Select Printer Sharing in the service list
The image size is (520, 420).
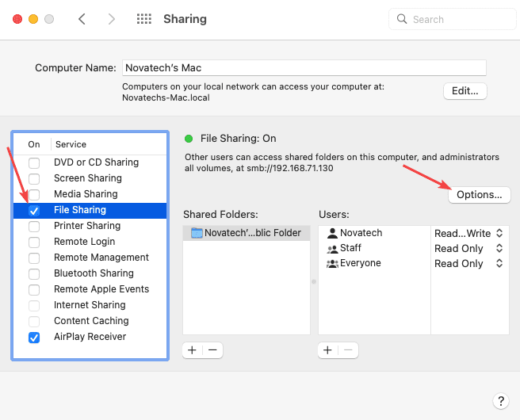tap(86, 226)
